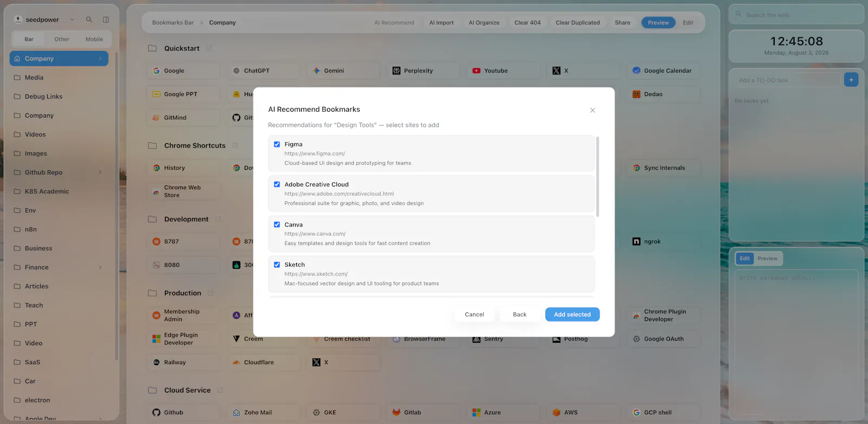Open the Gitlab bookmark icon

pyautogui.click(x=397, y=412)
